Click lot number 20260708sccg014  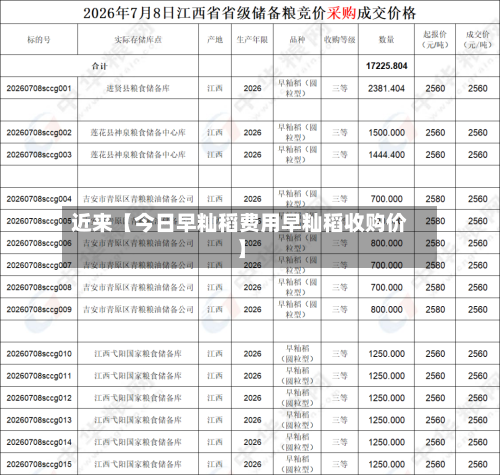[x=39, y=442]
